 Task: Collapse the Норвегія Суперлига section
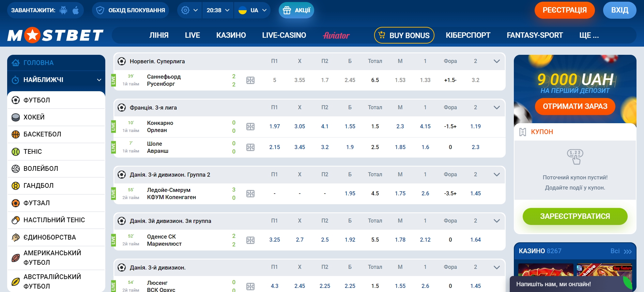[496, 61]
